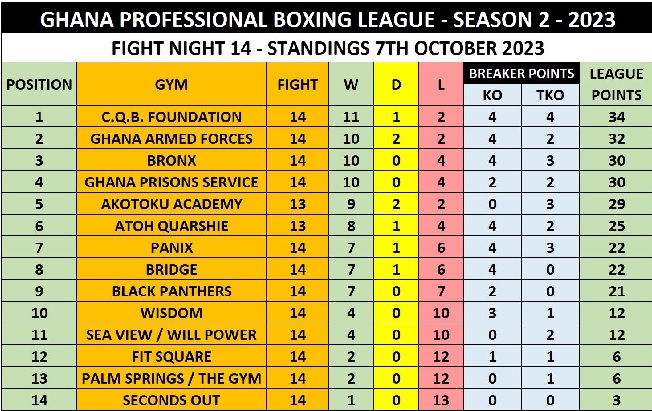Click the ATOH QUARSHIE gym cell
Screen dimensions: 652x411
[171, 226]
